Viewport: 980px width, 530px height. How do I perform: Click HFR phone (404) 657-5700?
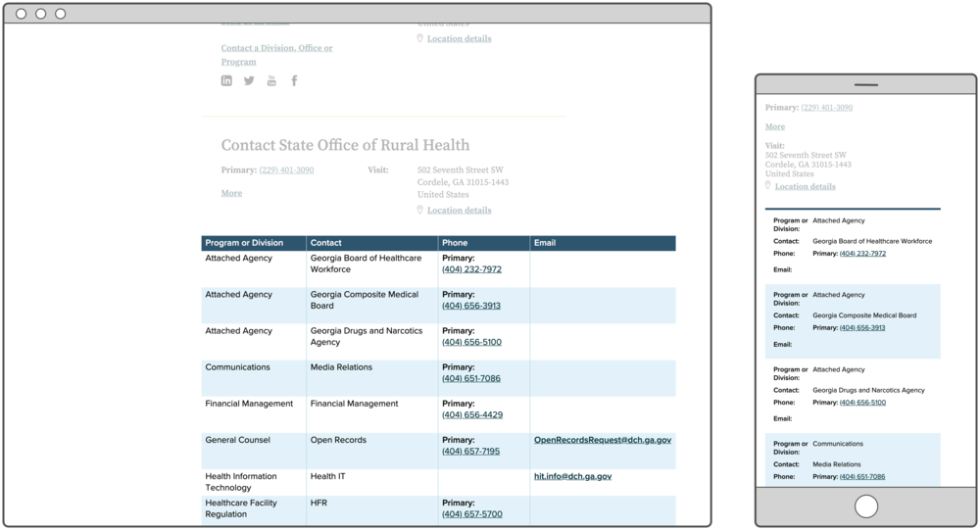(472, 514)
